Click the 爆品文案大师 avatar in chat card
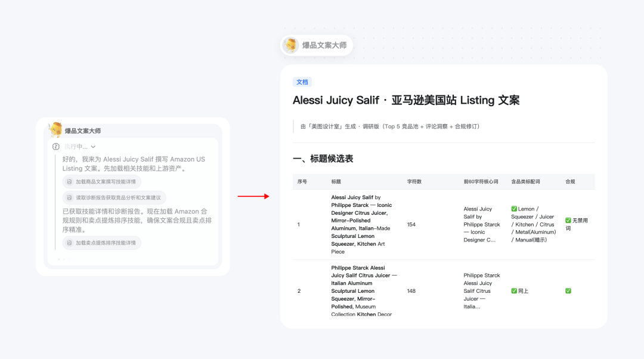644x359 pixels. [55, 130]
